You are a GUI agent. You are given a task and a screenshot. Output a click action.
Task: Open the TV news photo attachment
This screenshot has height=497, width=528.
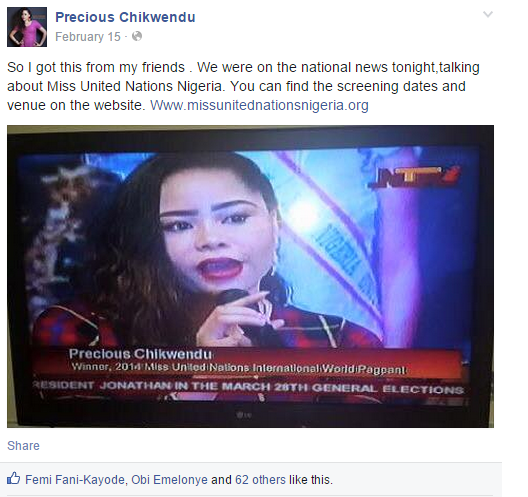click(x=251, y=276)
